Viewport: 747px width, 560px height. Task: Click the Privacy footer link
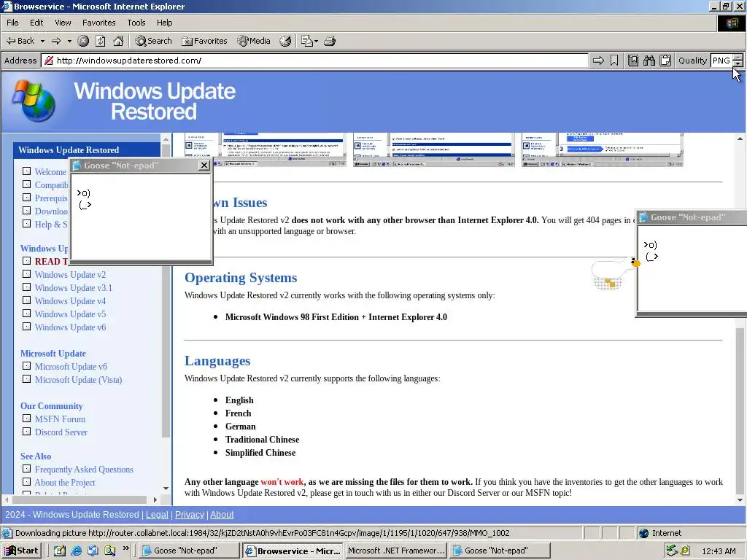[x=189, y=515]
